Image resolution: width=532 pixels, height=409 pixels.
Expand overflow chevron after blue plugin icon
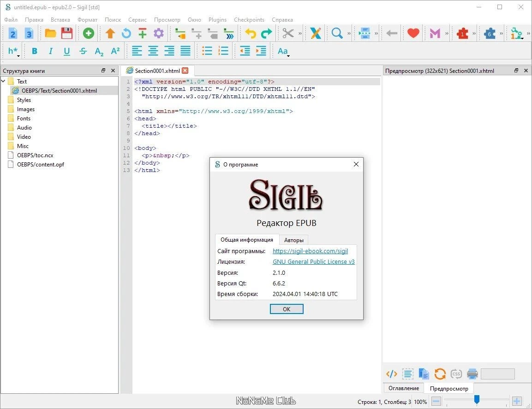(501, 33)
